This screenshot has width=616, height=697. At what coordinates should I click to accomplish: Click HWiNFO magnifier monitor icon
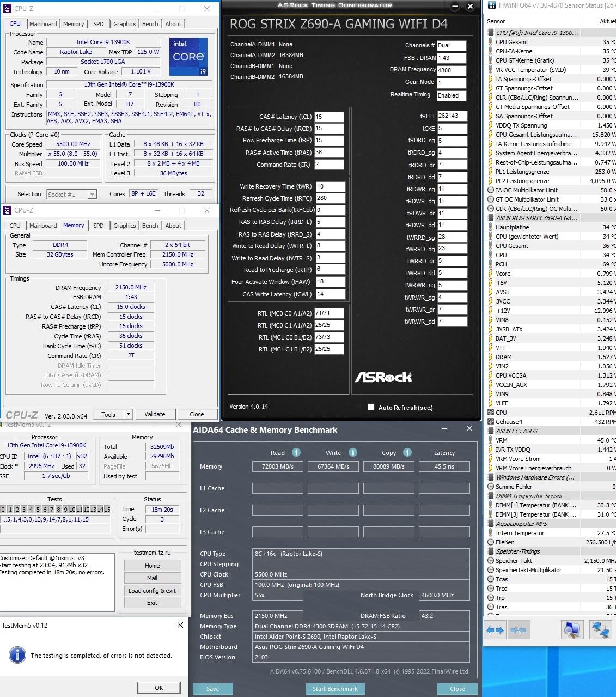pos(572,630)
